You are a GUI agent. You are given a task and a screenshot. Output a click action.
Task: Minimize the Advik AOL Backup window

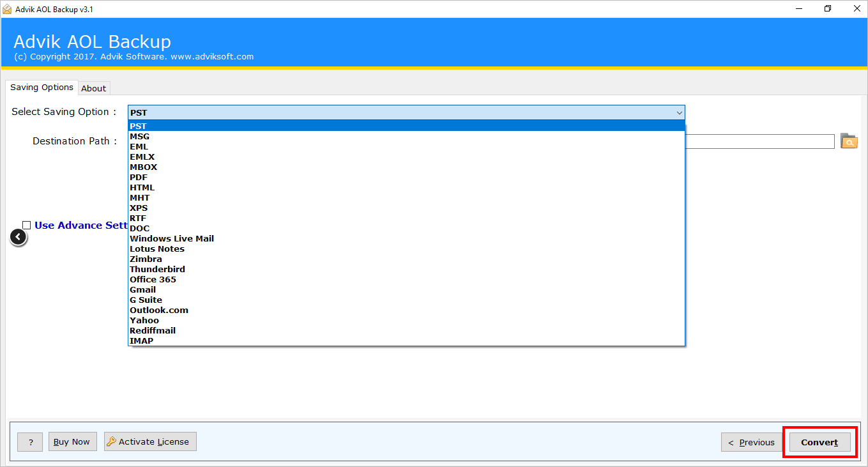click(800, 9)
